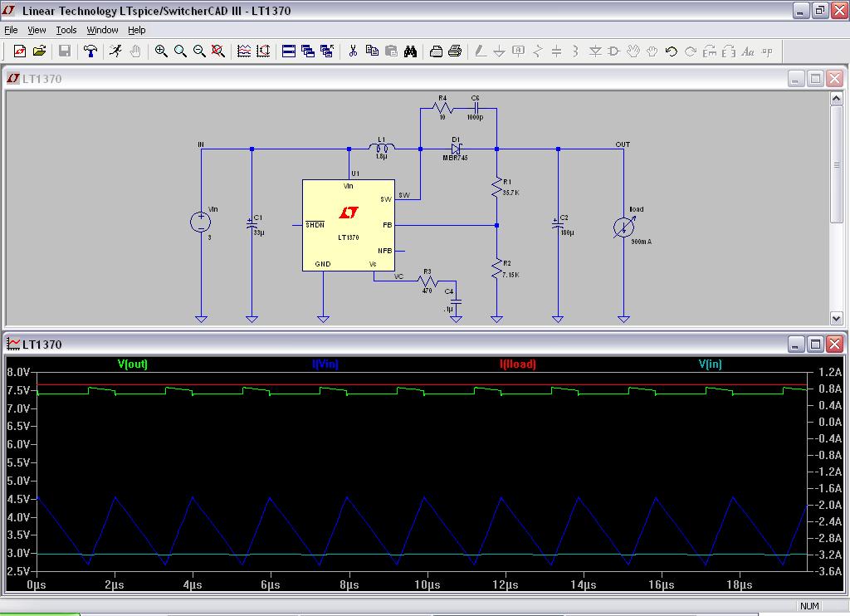Select the Component gate-shaped tool
The width and height of the screenshot is (850, 616).
[x=613, y=51]
